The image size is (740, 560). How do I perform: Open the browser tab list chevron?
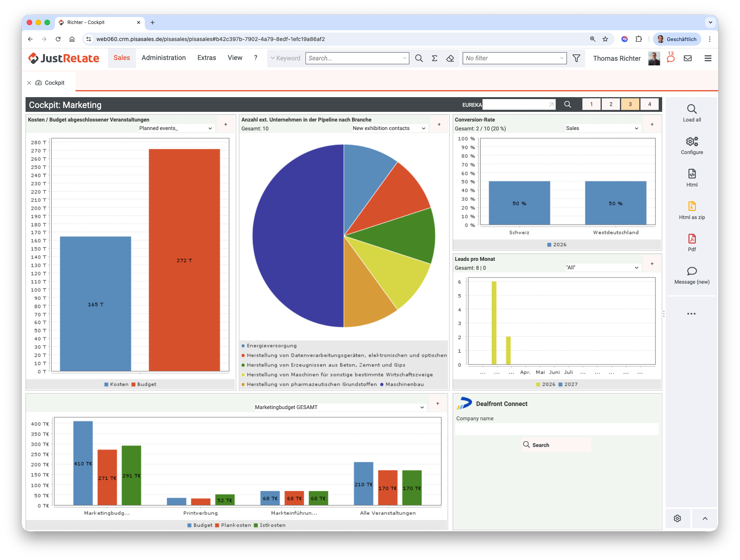(x=710, y=22)
